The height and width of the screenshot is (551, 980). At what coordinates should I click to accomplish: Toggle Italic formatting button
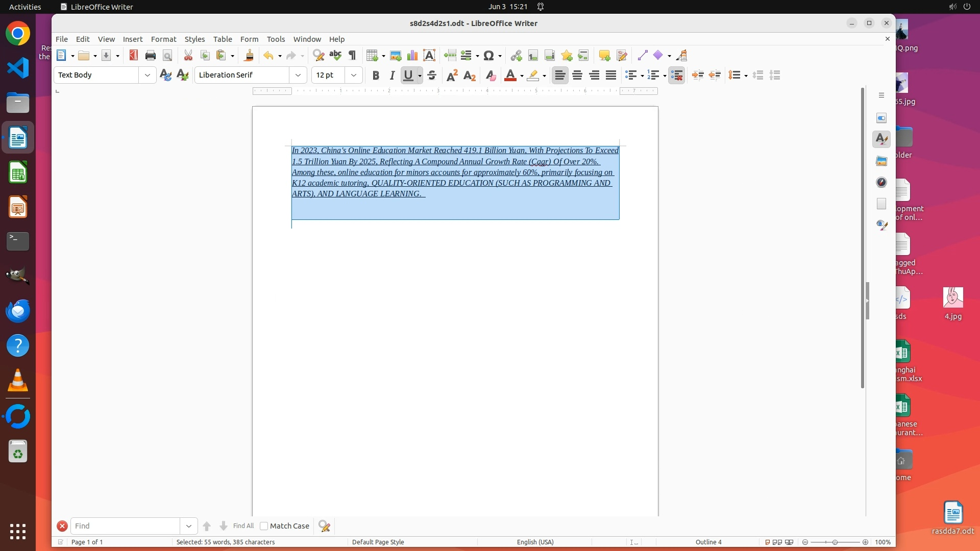coord(392,75)
